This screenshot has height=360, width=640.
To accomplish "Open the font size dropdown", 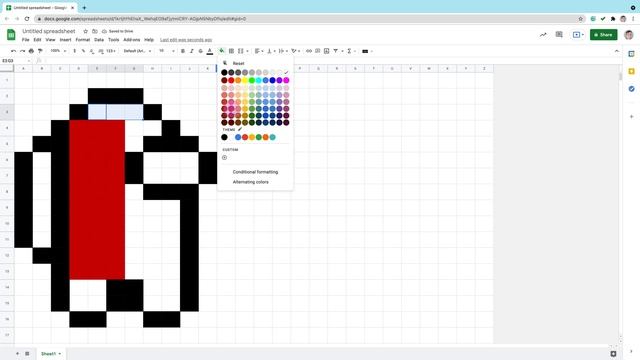I will pos(167,51).
